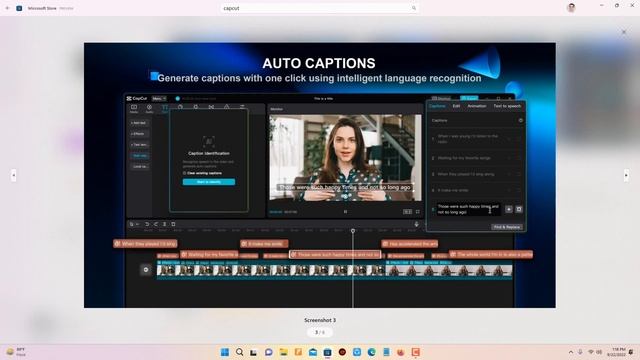
Task: Open the user profile avatar menu
Action: (x=571, y=8)
